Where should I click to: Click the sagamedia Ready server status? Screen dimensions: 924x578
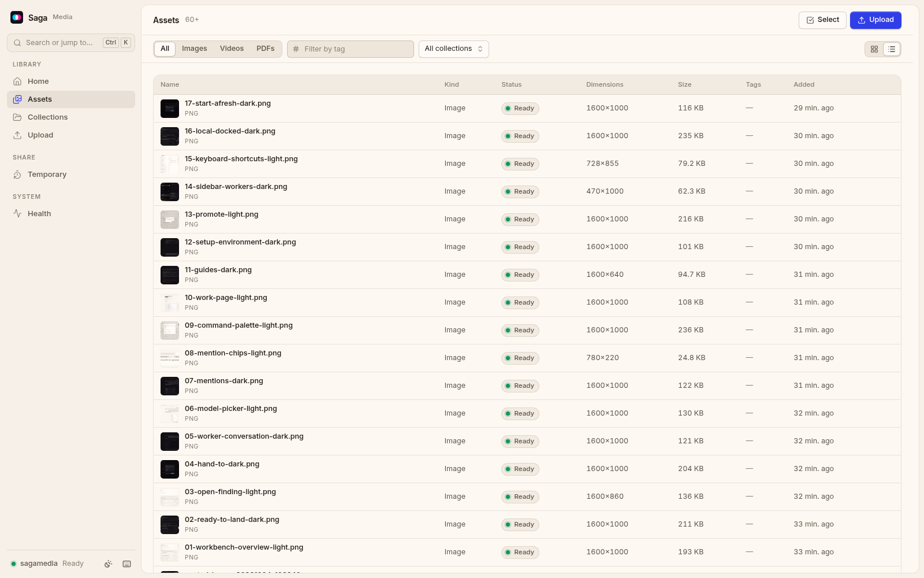click(x=47, y=564)
